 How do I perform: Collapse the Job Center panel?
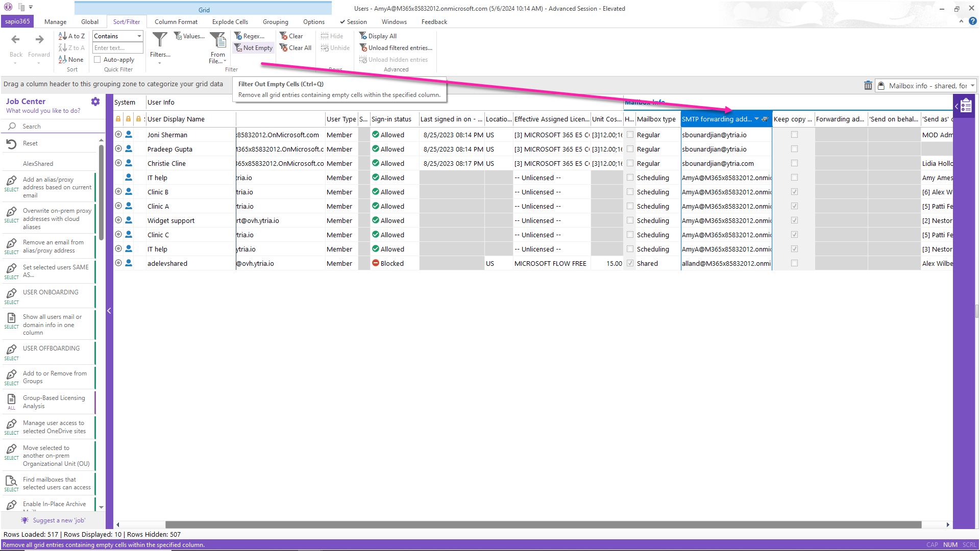click(x=109, y=311)
